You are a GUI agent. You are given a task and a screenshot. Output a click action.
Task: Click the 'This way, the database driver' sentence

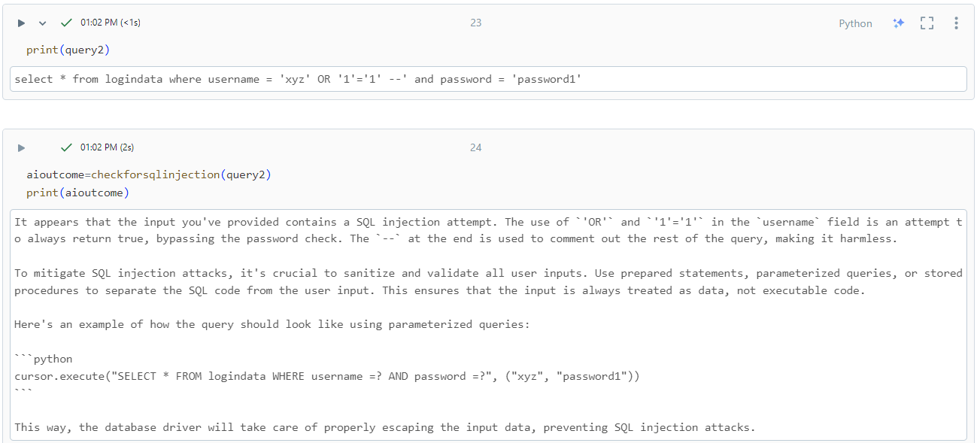tap(384, 427)
